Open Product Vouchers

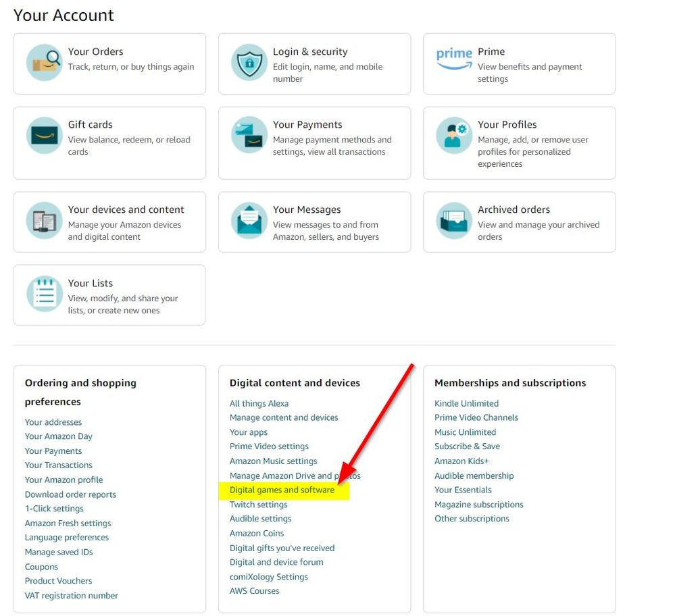(x=59, y=581)
